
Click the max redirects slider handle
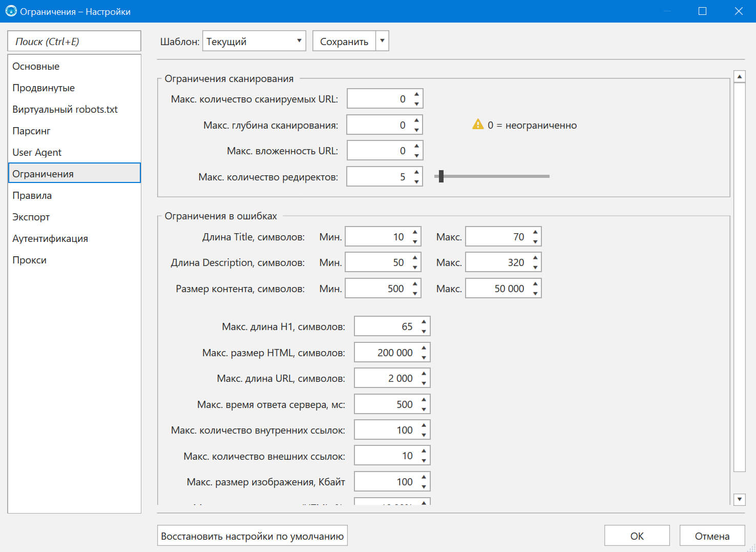pyautogui.click(x=441, y=176)
